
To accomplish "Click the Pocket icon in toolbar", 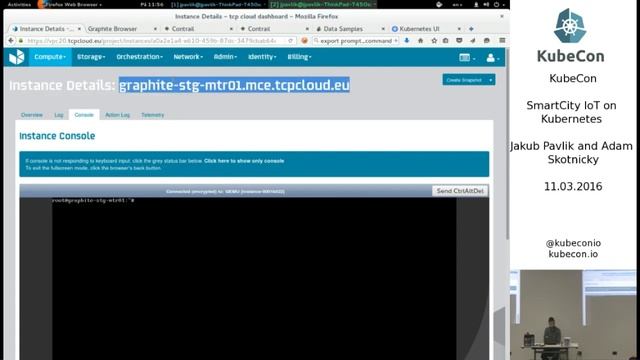I will [459, 41].
